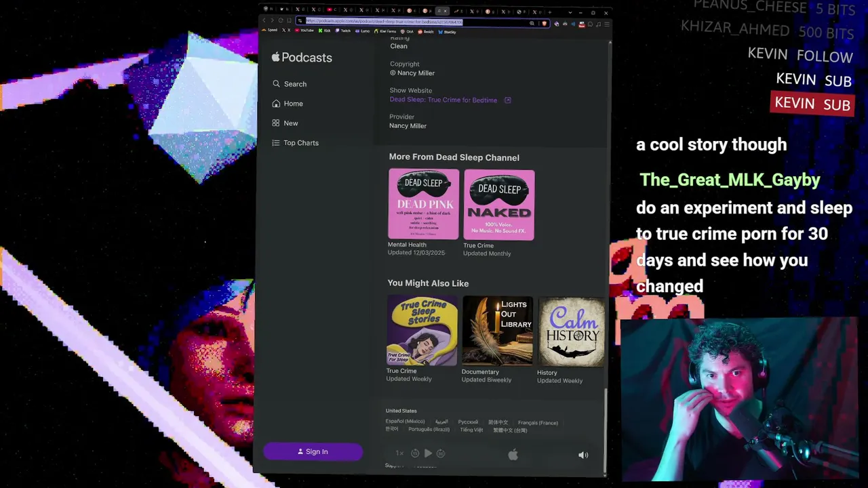The image size is (868, 488).
Task: Click the 'More From Dead Sleep Channel' heading
Action: coord(454,157)
